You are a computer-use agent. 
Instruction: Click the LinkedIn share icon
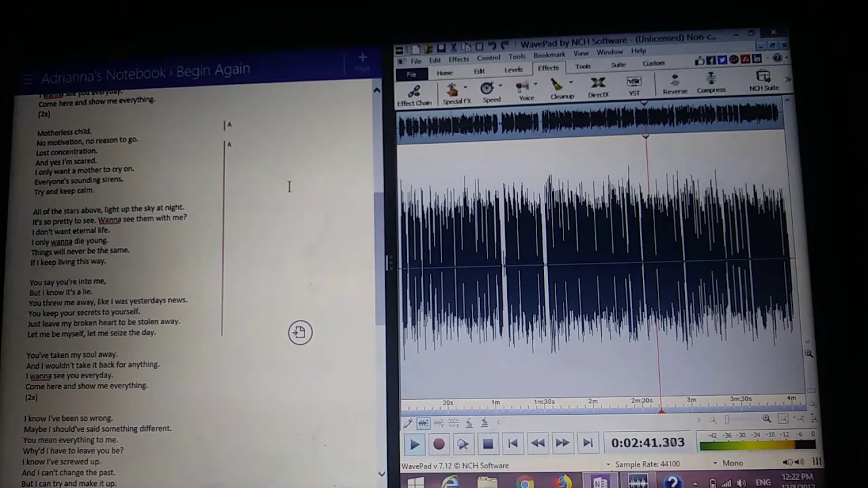coord(756,59)
